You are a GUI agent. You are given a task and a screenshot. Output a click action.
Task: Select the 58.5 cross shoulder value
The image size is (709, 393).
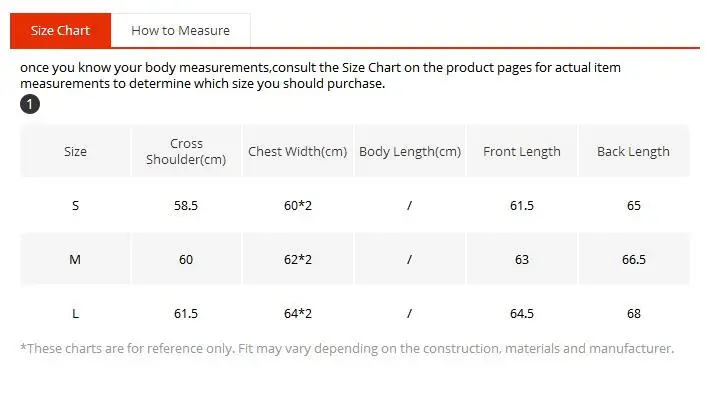(x=186, y=205)
